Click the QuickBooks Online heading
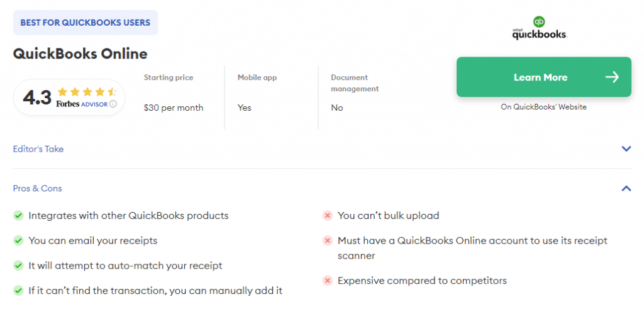 pyautogui.click(x=80, y=53)
